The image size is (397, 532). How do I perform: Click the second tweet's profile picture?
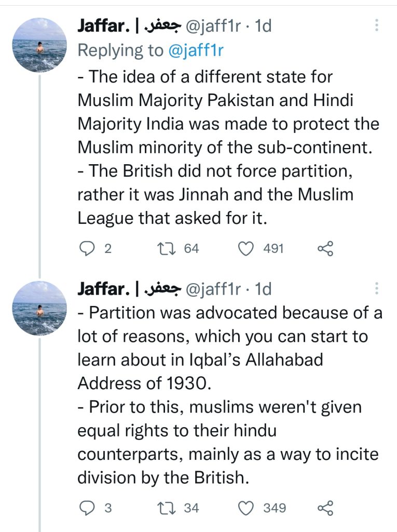(x=39, y=308)
